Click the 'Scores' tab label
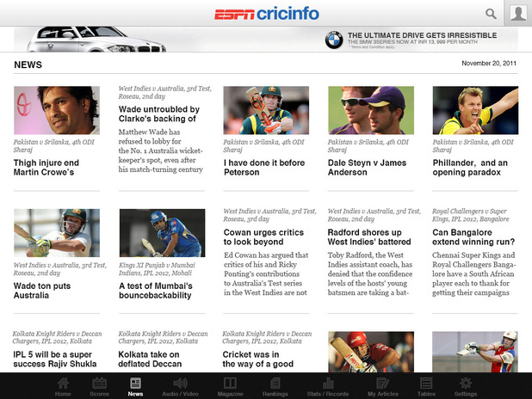 [99, 394]
